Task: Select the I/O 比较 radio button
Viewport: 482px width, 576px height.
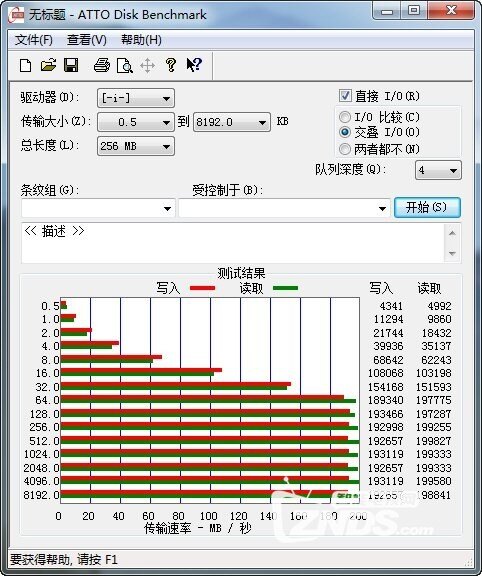Action: (x=345, y=117)
